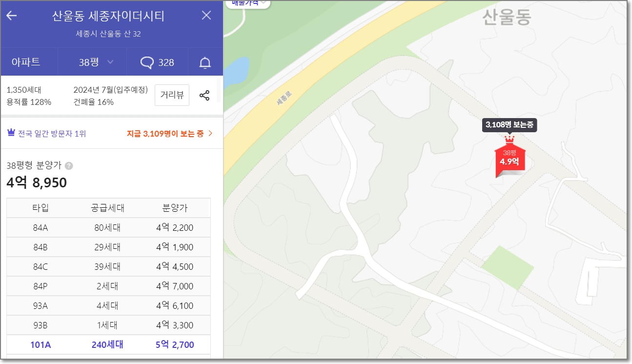The height and width of the screenshot is (364, 632).
Task: Open the 거리뷰 street view button
Action: pos(172,95)
